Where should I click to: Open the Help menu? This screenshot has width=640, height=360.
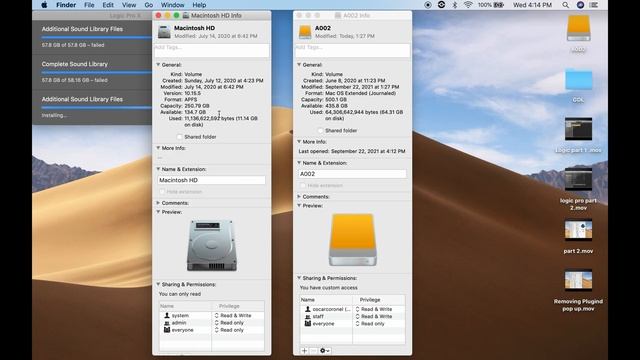(x=199, y=5)
